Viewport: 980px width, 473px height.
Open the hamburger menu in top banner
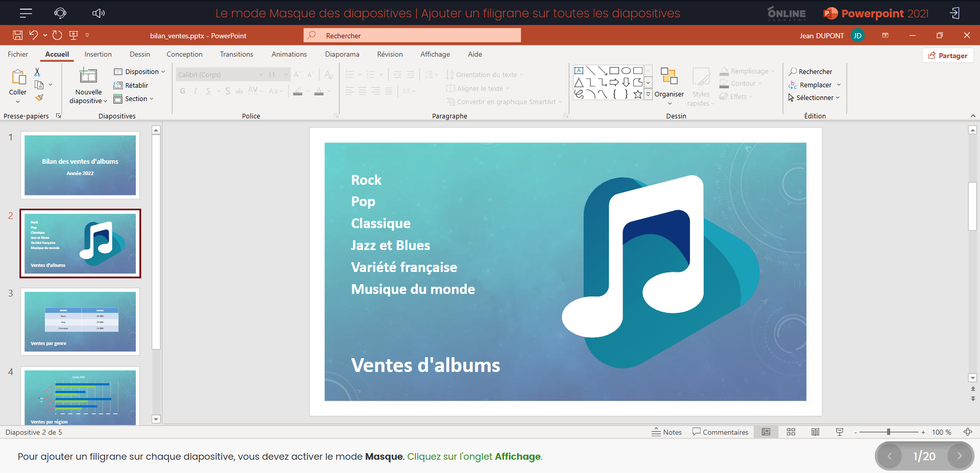pos(26,13)
